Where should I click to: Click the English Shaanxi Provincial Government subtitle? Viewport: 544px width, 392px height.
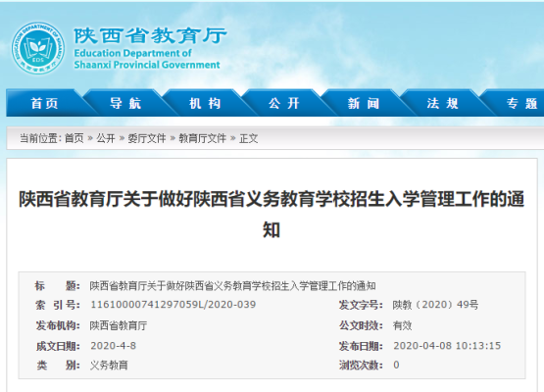pos(147,65)
